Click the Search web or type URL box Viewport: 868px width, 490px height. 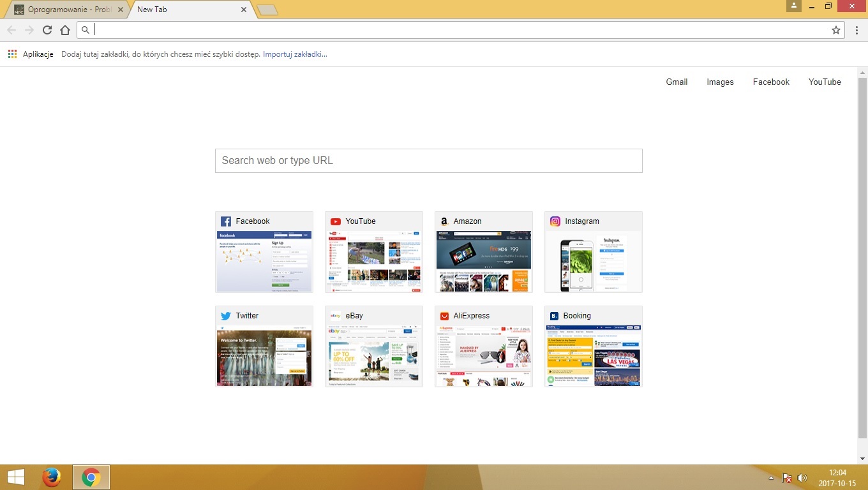point(428,161)
